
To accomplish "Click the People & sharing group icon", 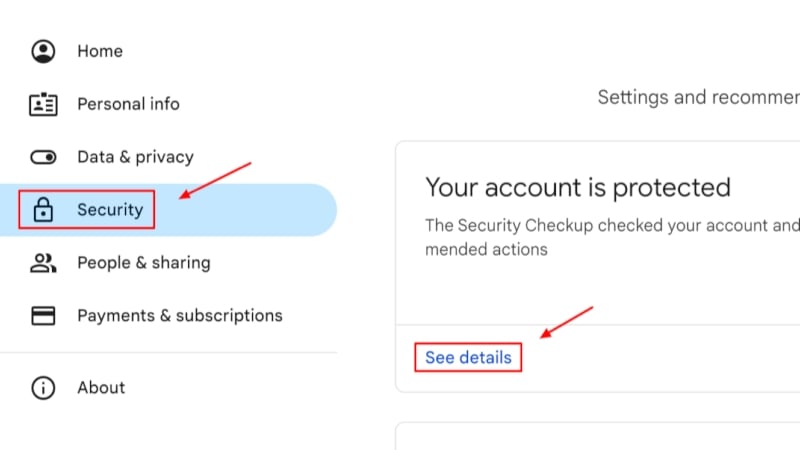I will 43,263.
